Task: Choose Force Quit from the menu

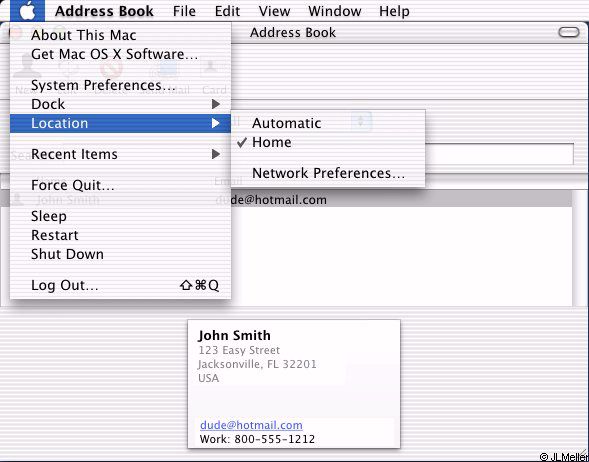Action: 120,185
